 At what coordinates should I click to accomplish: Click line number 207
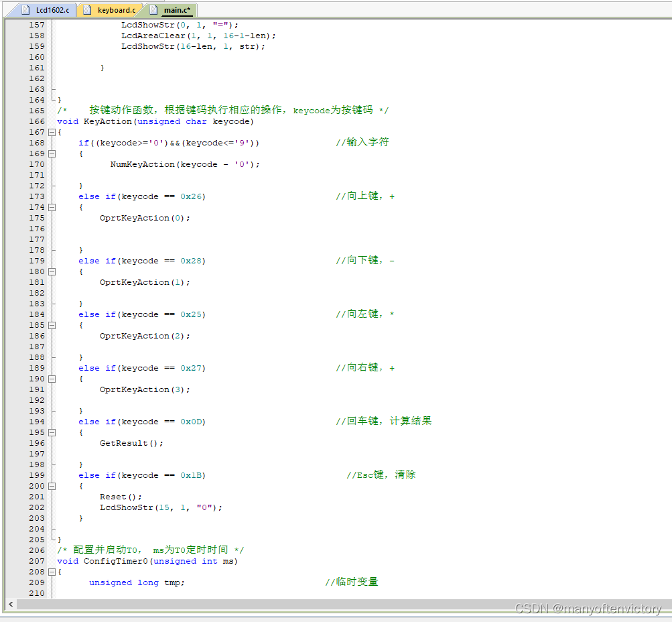click(37, 561)
